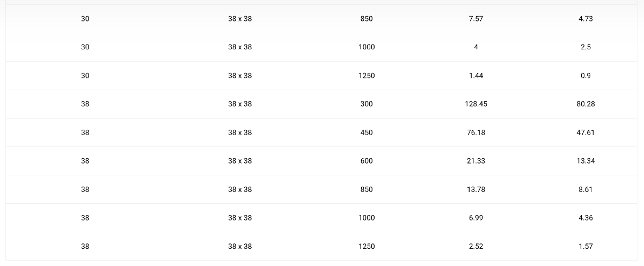Click the cell containing 2.5

tap(586, 47)
